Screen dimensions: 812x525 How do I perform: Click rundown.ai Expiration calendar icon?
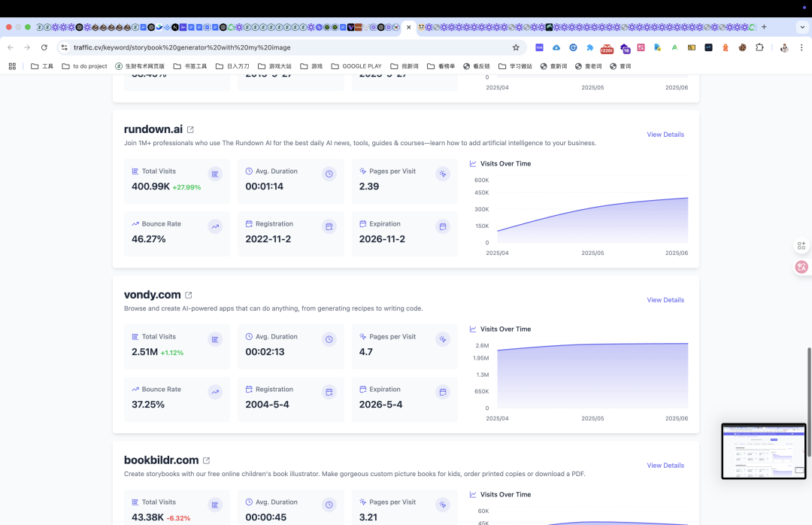pos(443,226)
